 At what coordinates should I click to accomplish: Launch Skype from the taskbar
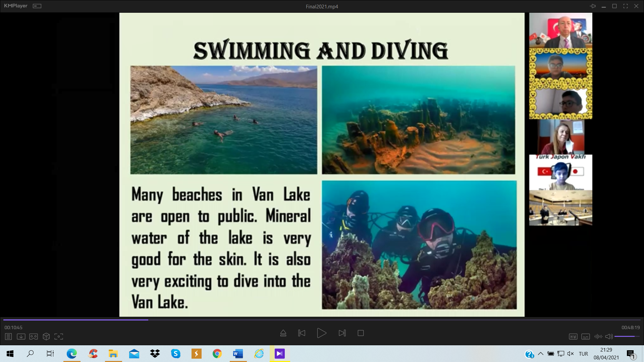click(x=175, y=354)
